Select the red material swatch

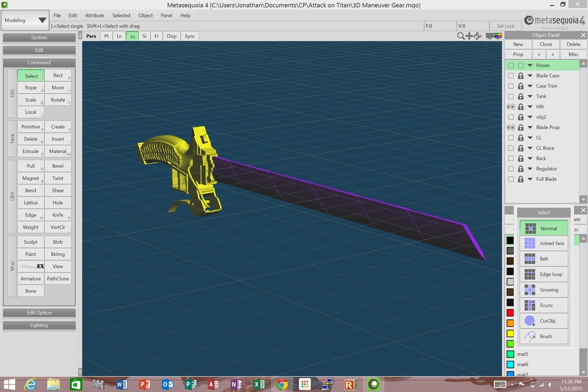tap(510, 312)
